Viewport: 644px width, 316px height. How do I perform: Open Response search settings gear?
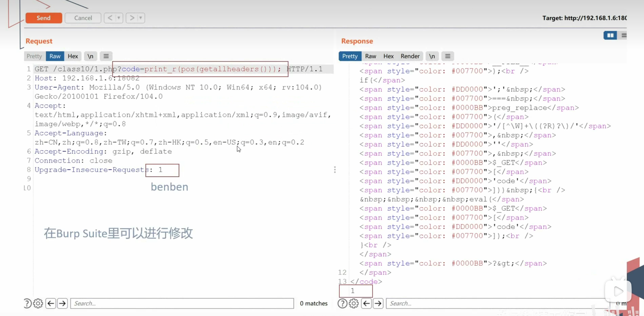click(353, 303)
